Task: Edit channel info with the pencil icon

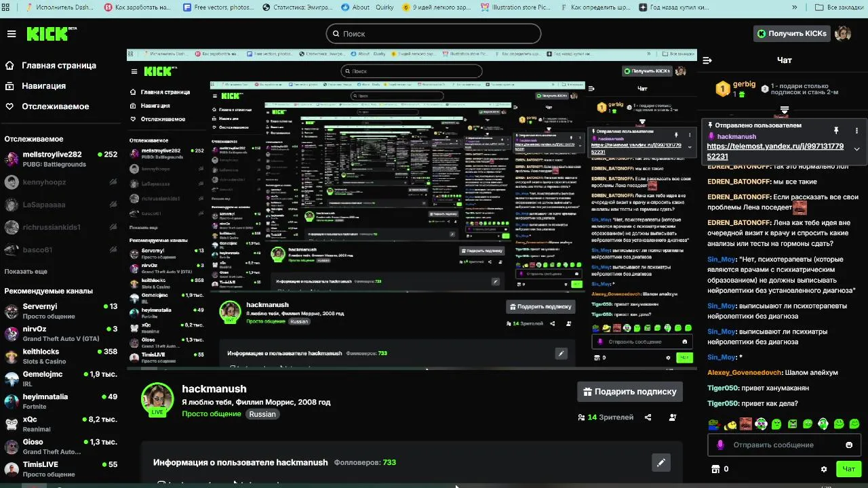Action: (x=661, y=462)
